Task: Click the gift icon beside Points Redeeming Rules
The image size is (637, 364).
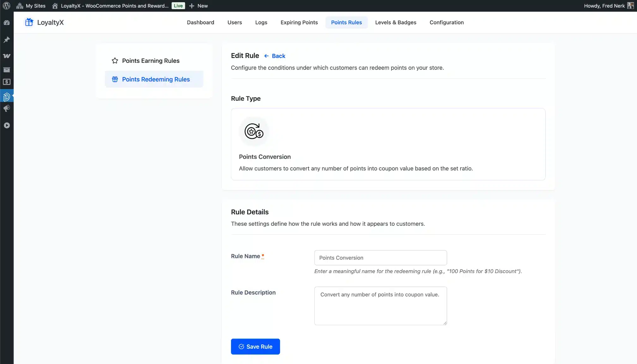Action: pos(115,79)
